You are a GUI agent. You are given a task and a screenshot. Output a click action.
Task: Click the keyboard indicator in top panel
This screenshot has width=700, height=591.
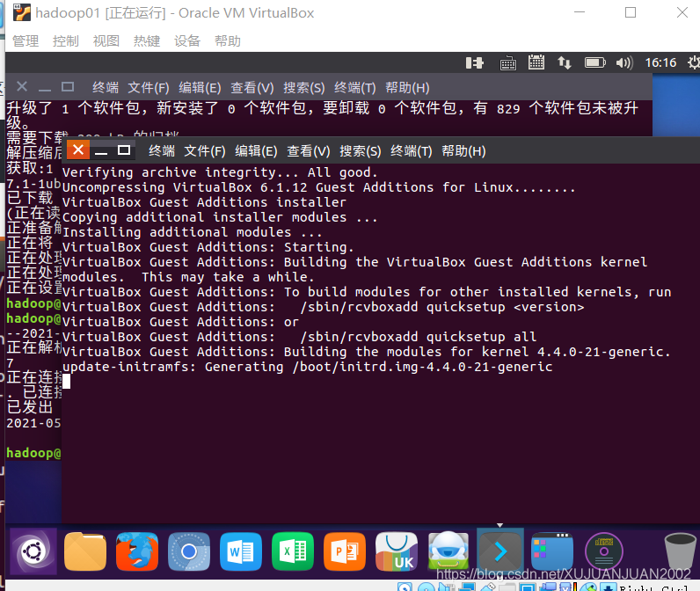pos(507,63)
